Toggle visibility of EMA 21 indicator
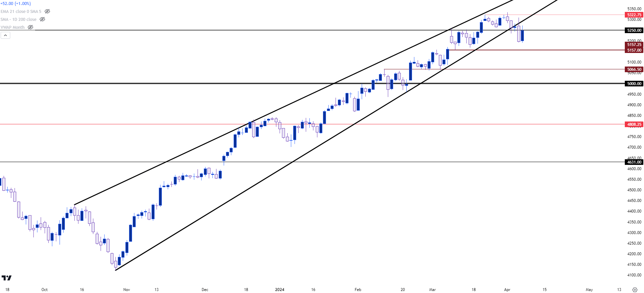The width and height of the screenshot is (644, 293). (47, 11)
